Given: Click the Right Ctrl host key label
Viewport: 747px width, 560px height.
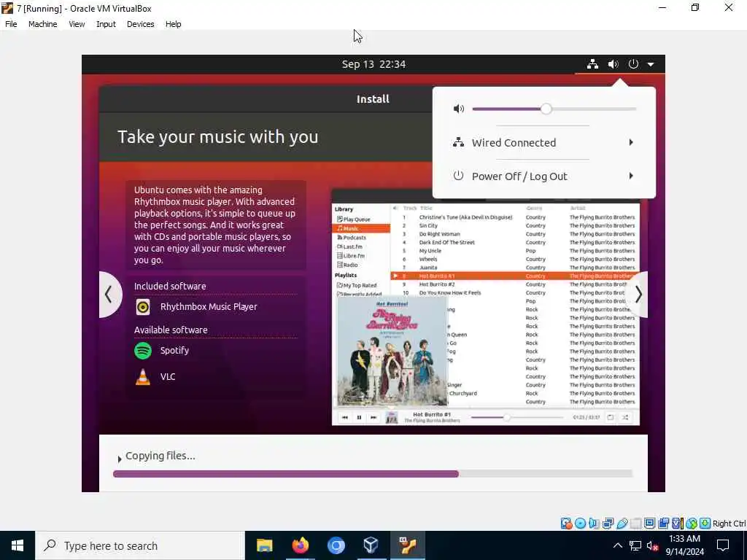Looking at the screenshot, I should coord(729,524).
